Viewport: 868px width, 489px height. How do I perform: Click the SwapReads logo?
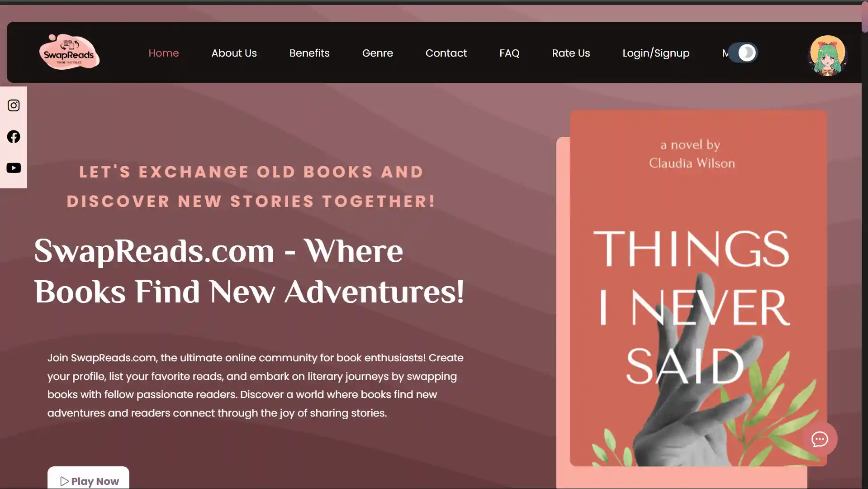coord(69,52)
